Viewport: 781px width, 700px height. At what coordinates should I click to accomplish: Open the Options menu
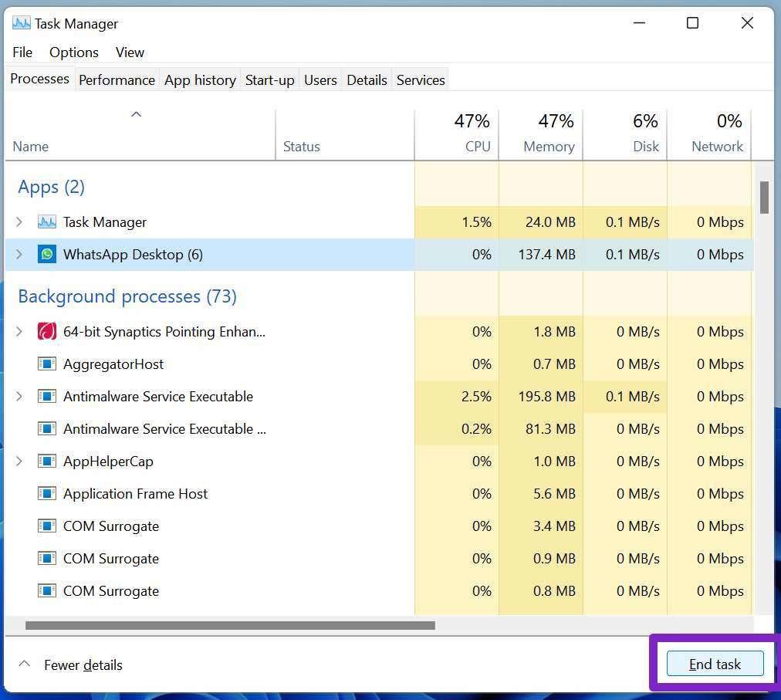[74, 52]
